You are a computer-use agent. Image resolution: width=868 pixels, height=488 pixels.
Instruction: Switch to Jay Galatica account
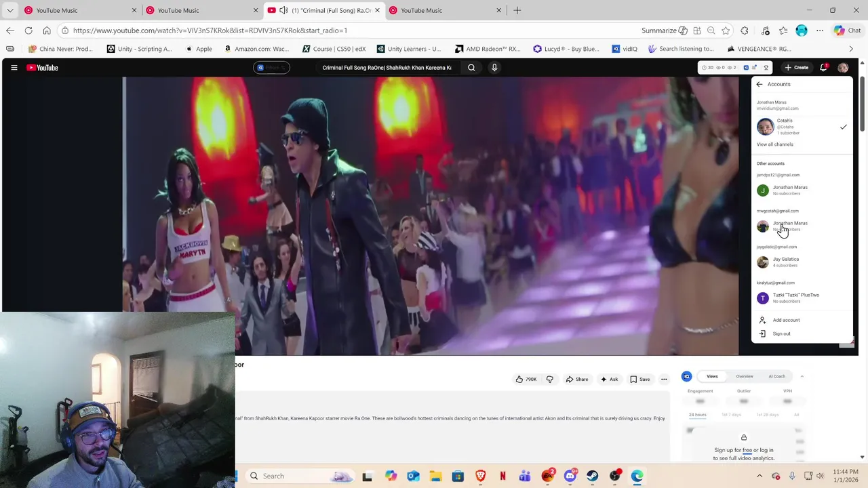[x=802, y=262]
